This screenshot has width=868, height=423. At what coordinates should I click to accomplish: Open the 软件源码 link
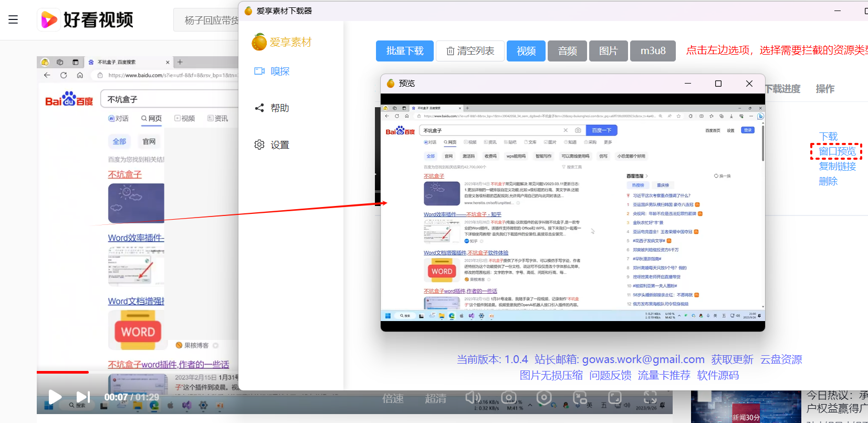coord(718,375)
